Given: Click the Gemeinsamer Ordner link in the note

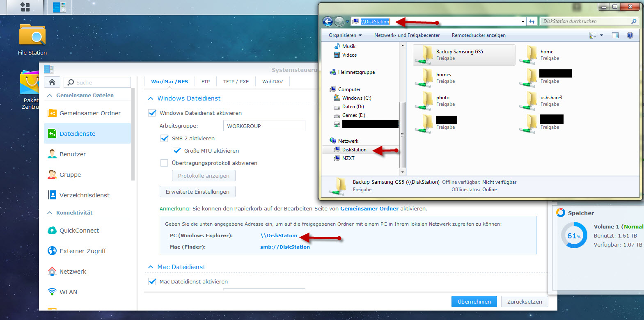Looking at the screenshot, I should (x=369, y=208).
